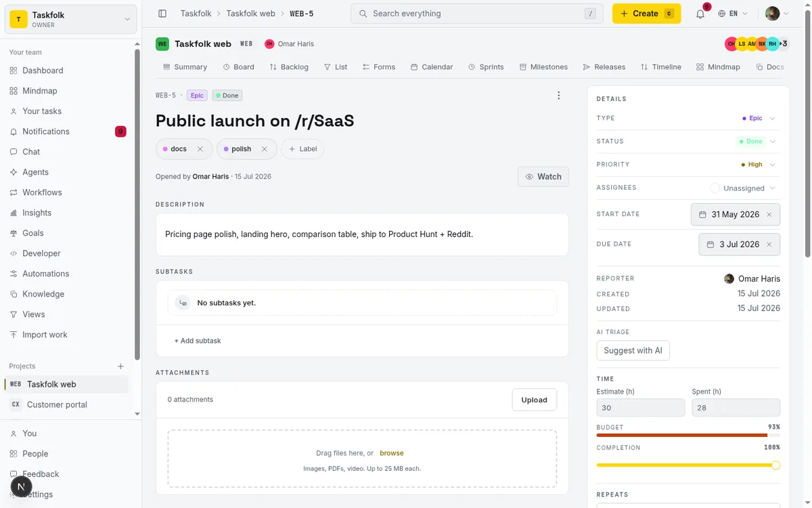Click the browse files link
Image resolution: width=812 pixels, height=508 pixels.
click(x=392, y=453)
